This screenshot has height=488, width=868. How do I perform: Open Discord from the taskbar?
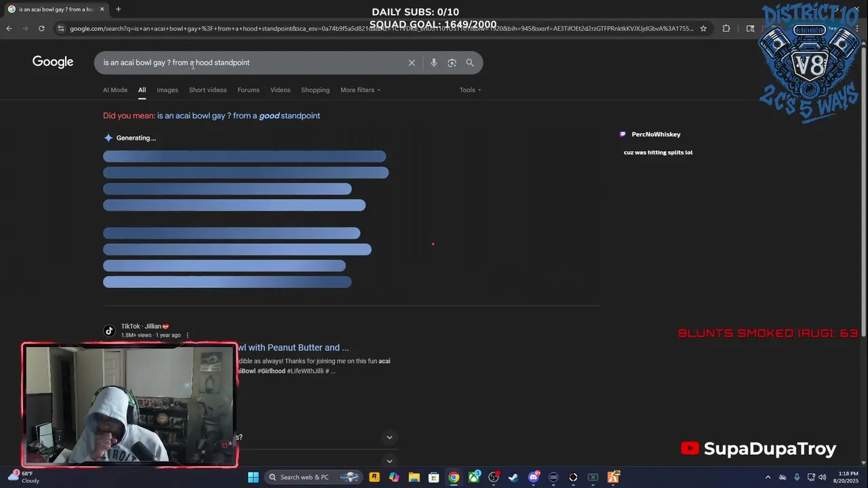[534, 477]
